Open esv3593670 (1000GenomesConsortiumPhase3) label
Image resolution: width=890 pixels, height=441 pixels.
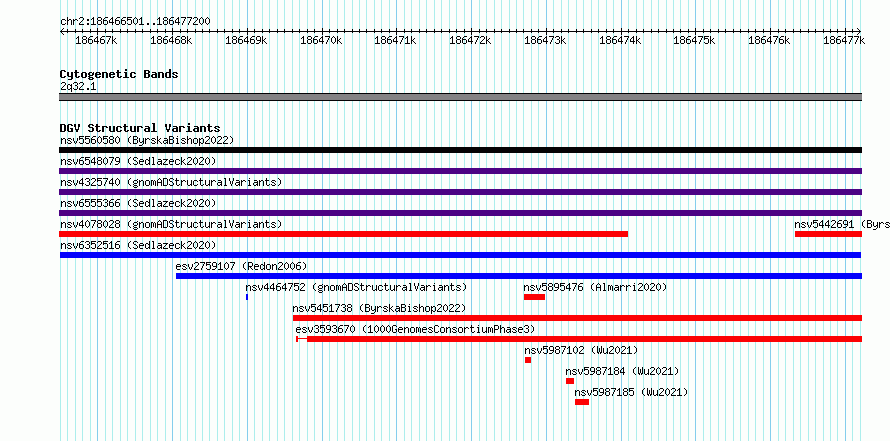415,329
